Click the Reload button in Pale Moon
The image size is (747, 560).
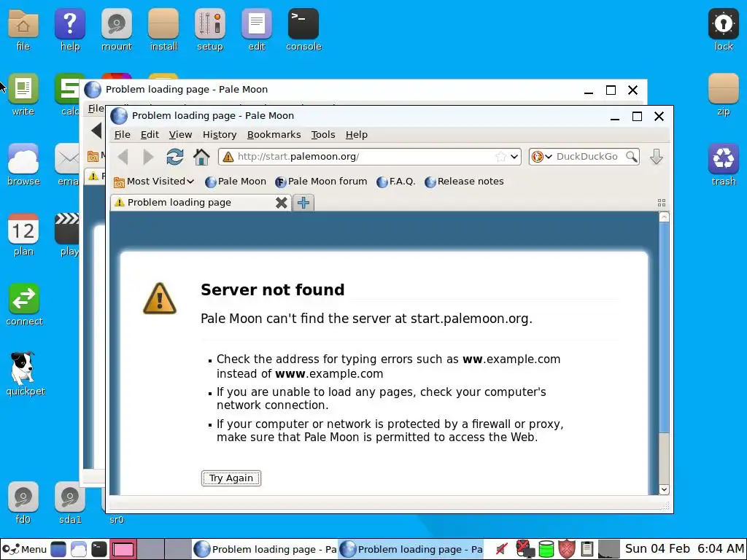click(175, 157)
